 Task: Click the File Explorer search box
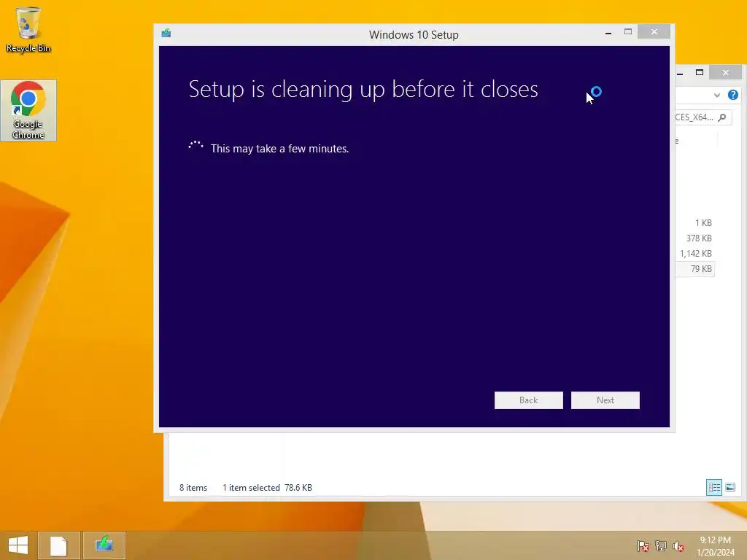point(703,117)
